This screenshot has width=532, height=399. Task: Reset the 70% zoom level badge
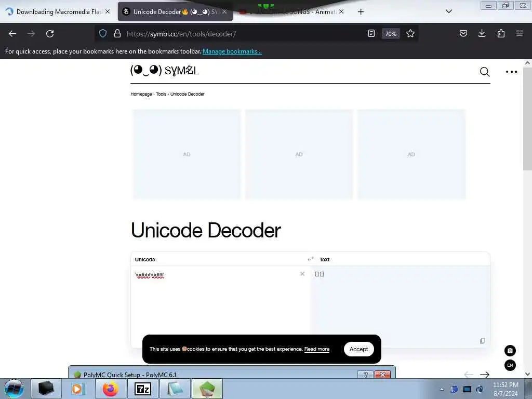point(391,34)
